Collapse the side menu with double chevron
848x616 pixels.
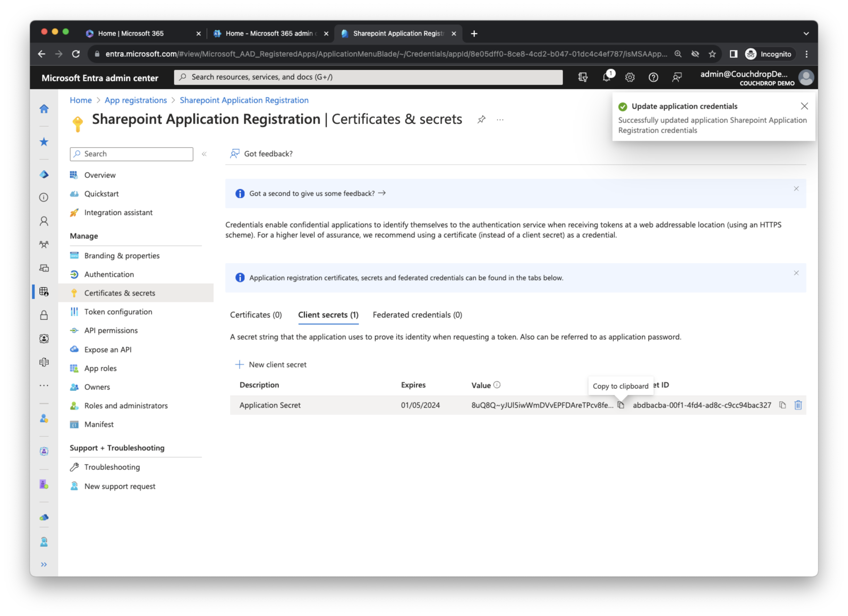tap(204, 154)
